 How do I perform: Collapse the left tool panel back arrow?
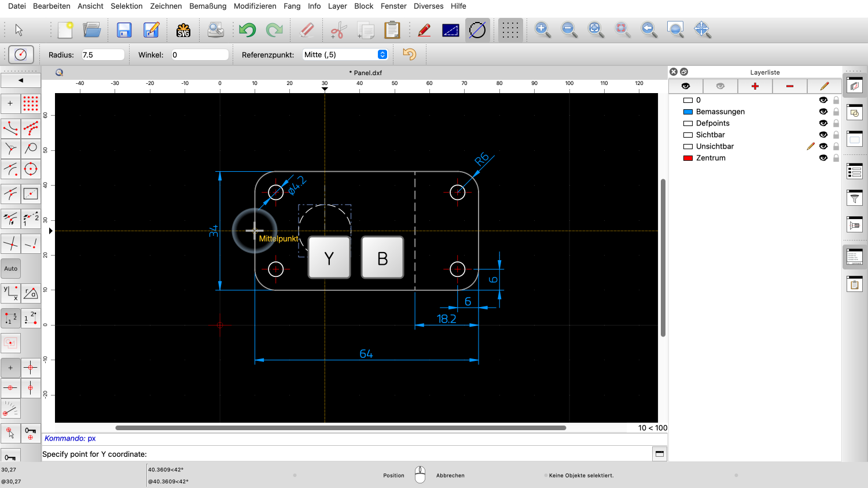21,80
